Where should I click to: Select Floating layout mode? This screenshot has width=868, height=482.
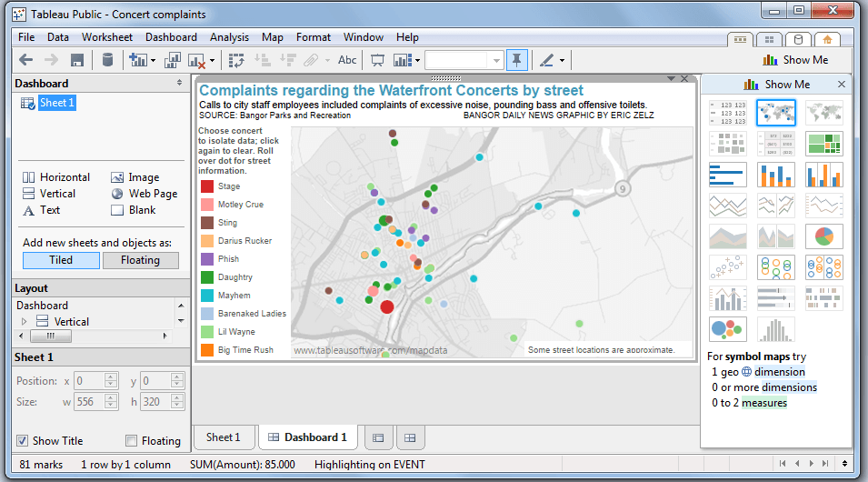coord(141,260)
